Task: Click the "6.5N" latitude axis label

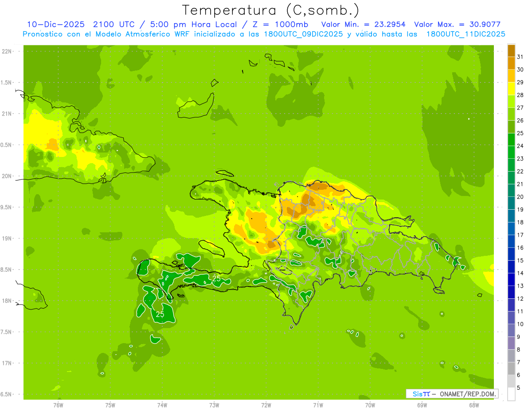Action: [7, 395]
